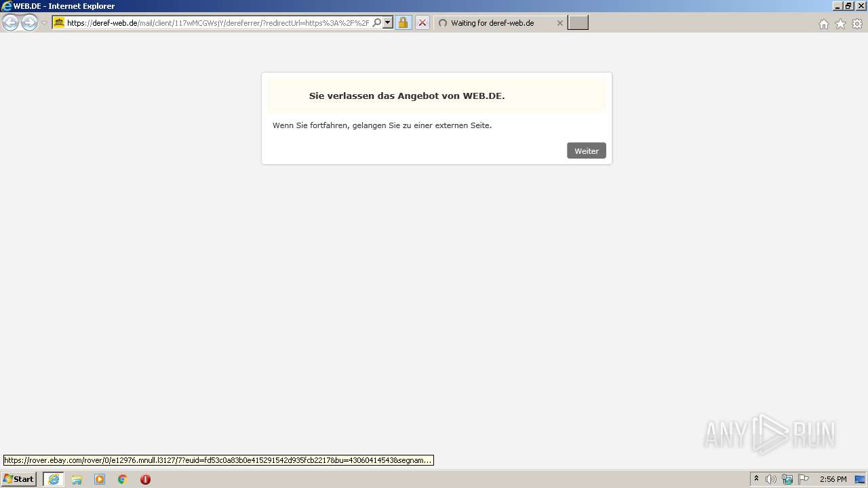Stop loading with the red X button
Screen dimensions: 868x488
click(x=422, y=23)
